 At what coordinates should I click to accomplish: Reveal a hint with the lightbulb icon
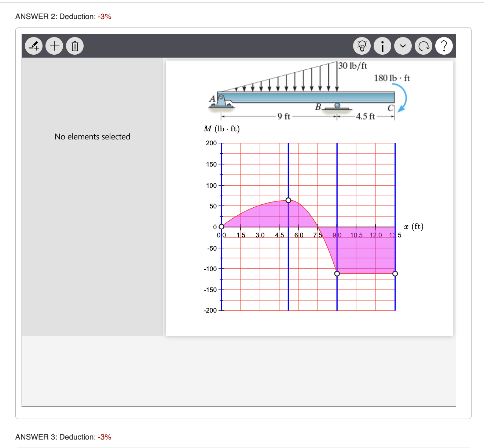pyautogui.click(x=362, y=46)
